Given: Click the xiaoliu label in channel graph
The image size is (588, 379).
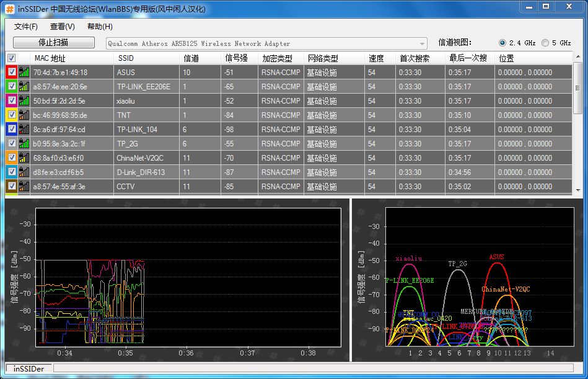Looking at the screenshot, I should pyautogui.click(x=409, y=258).
